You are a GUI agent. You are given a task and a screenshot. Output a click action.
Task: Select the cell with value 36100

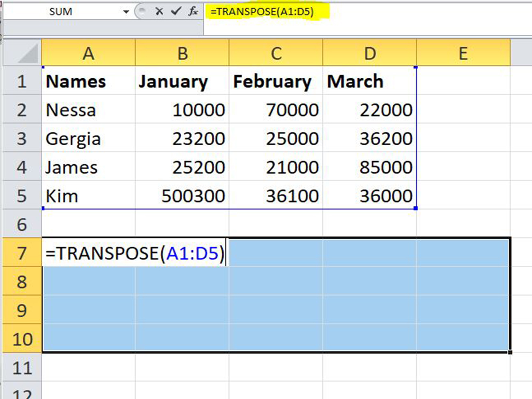click(x=276, y=196)
